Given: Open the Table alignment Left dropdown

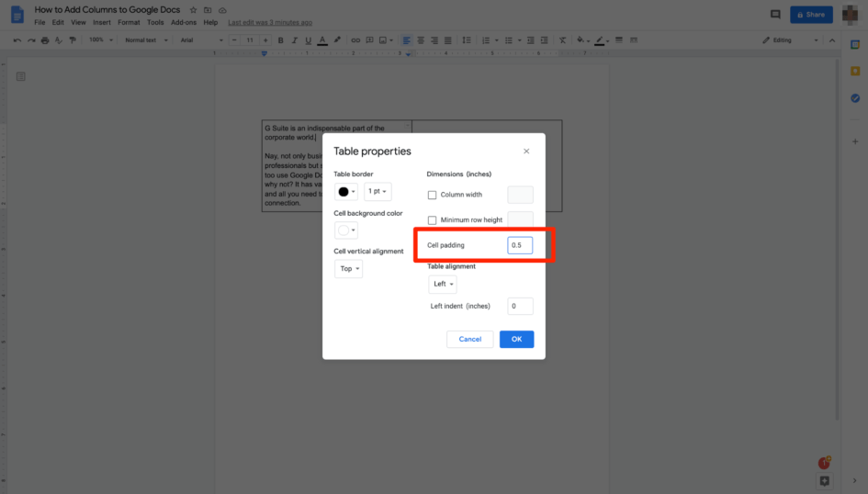Looking at the screenshot, I should 443,284.
